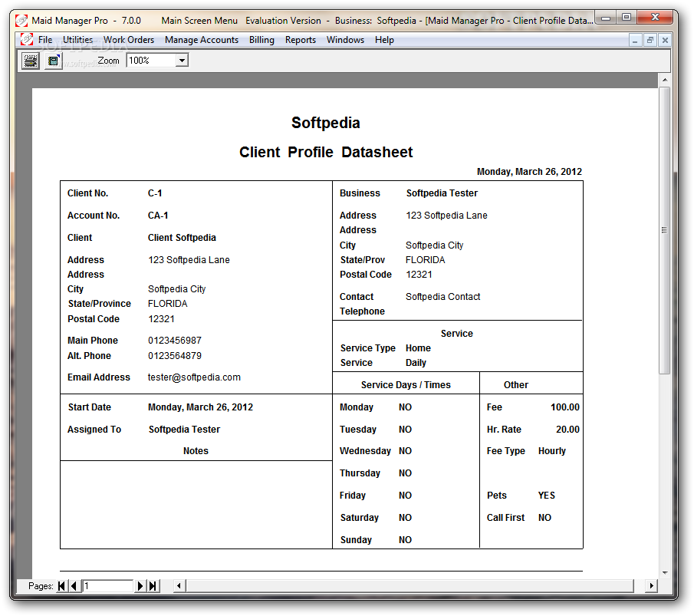694x616 pixels.
Task: Click account number value 'CA-1'
Action: point(158,216)
